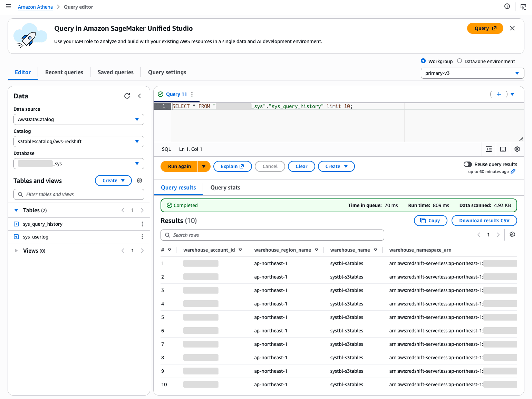Open Query 11 tab options menu
This screenshot has width=532, height=399.
[x=192, y=94]
